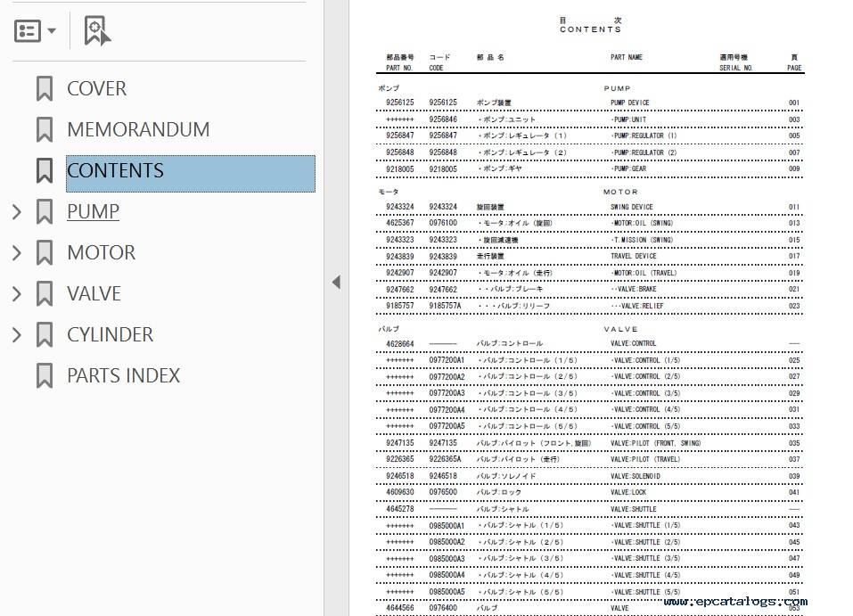This screenshot has height=616, width=853.
Task: Select the COVER bookmark icon
Action: click(x=45, y=88)
